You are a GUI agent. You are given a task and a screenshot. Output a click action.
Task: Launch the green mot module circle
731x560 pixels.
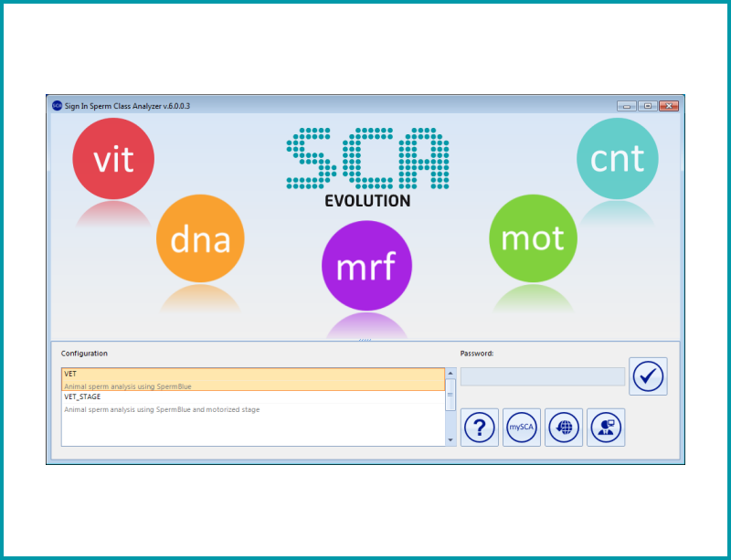pos(533,238)
